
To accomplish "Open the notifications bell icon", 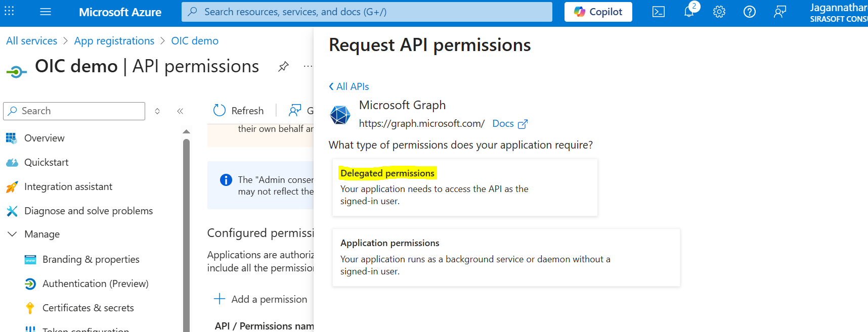I will (x=689, y=12).
